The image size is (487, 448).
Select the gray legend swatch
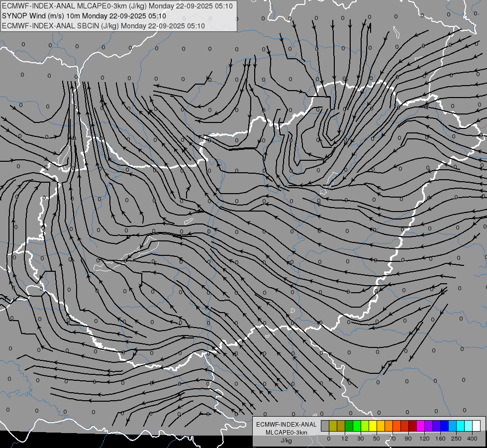[325, 426]
